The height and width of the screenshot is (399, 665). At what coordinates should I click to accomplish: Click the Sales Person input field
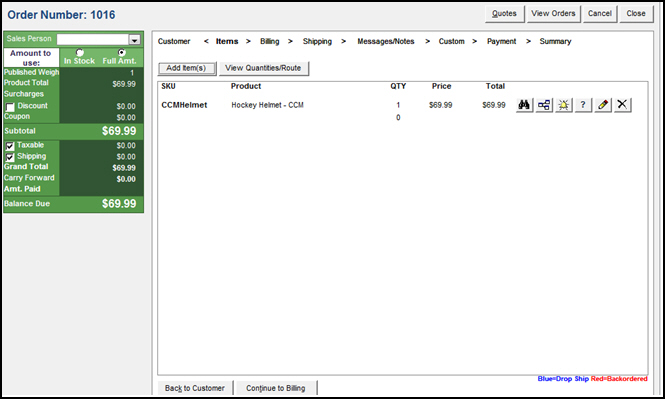point(93,39)
